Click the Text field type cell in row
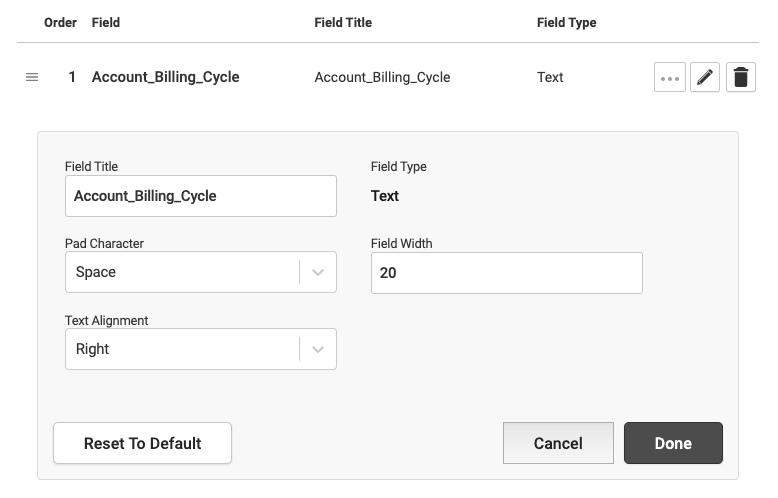This screenshot has width=778, height=498. coord(550,77)
